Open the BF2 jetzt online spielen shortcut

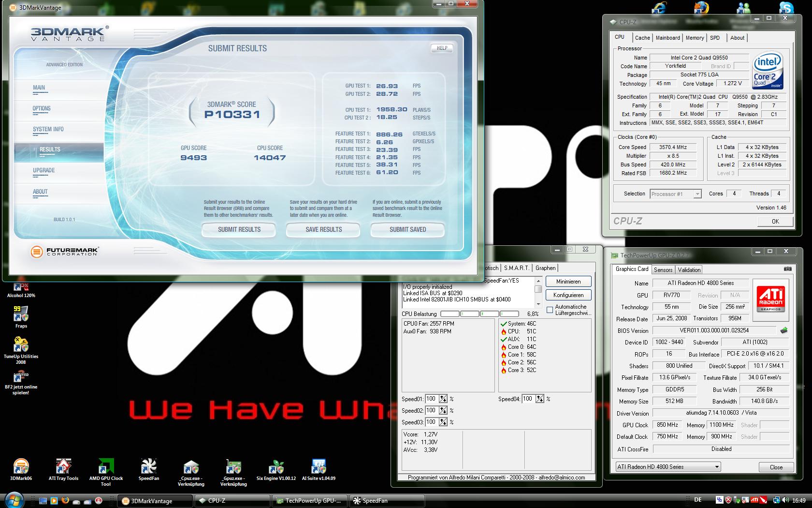(21, 382)
